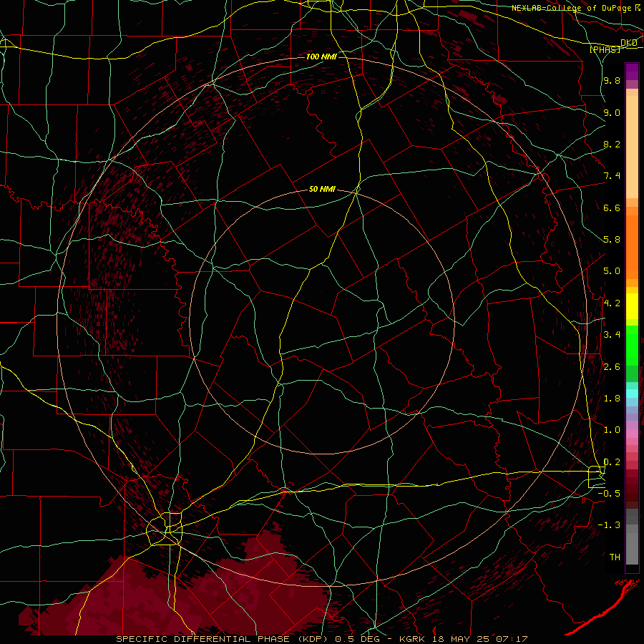Click the 1.0 value on color scale

click(x=612, y=430)
